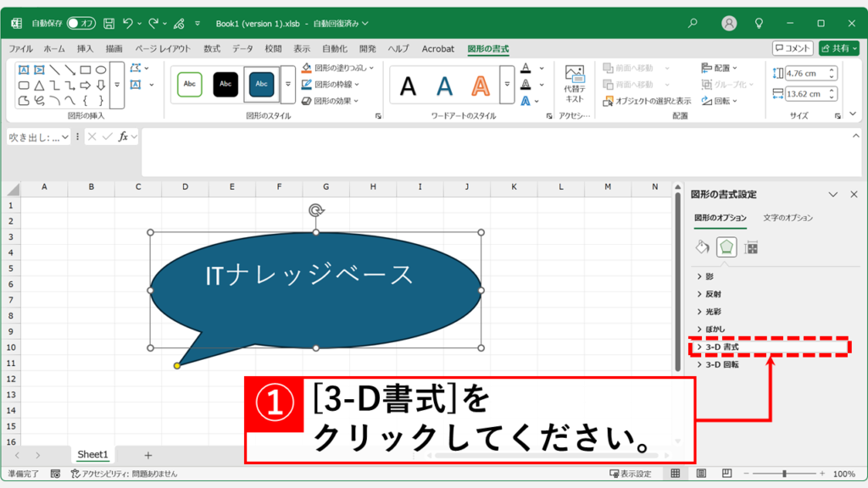This screenshot has height=488, width=868.
Task: Click the add new sheet plus icon
Action: point(148,455)
